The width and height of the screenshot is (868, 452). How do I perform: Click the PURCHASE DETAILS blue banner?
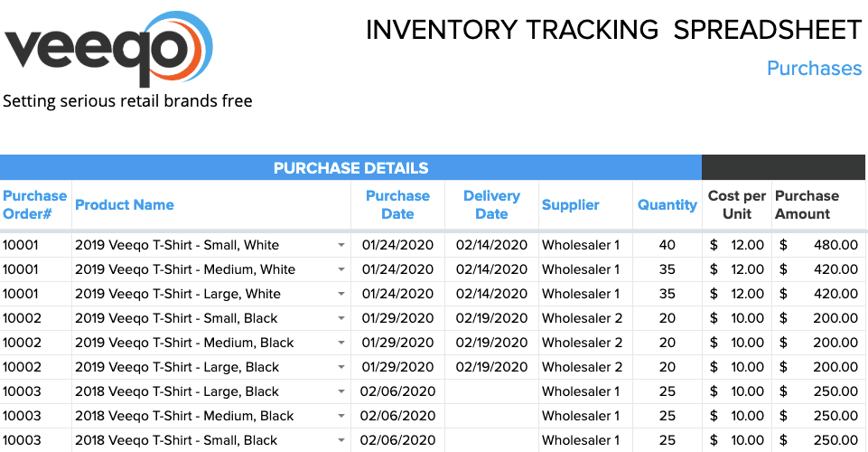coord(350,168)
